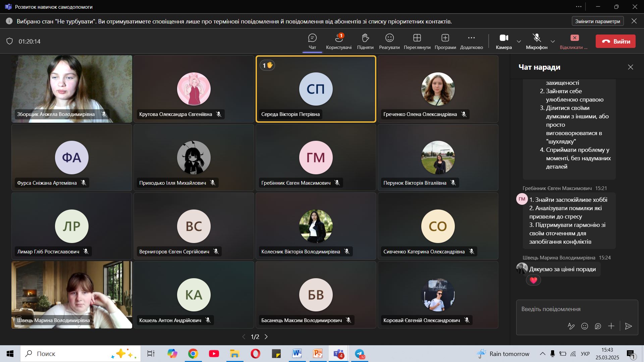Open the Додатково more options menu

(x=471, y=41)
